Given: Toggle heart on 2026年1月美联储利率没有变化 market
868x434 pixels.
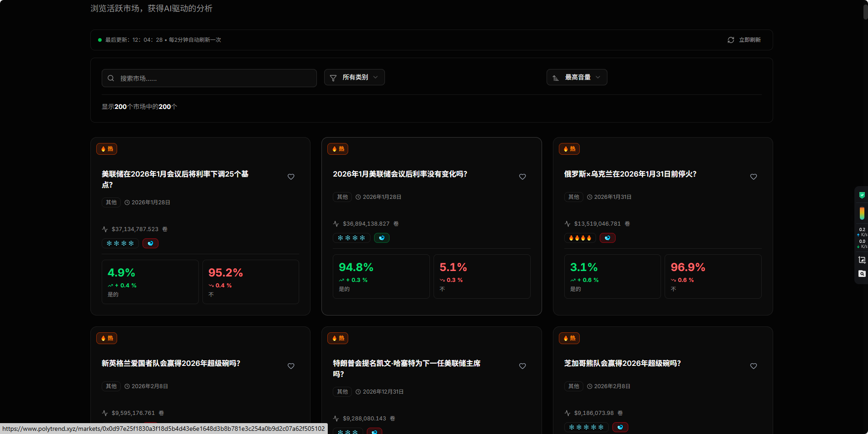Looking at the screenshot, I should pos(523,177).
